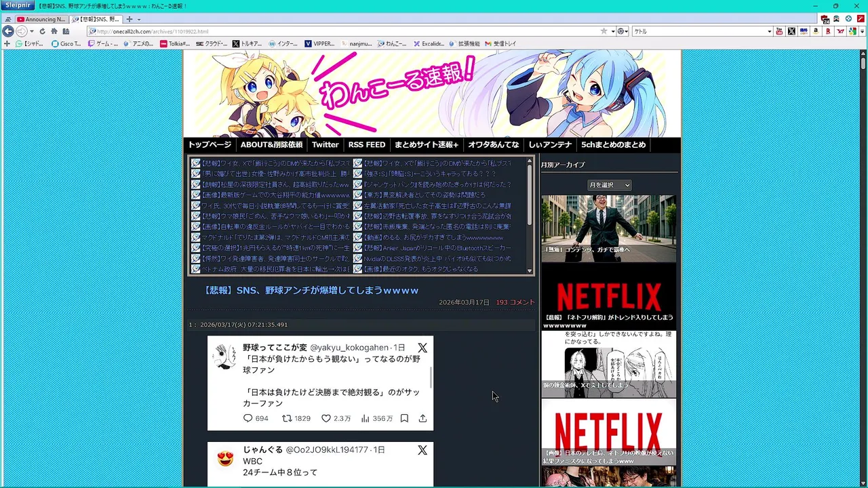Search with the Amazon engine icon
Image resolution: width=868 pixels, height=488 pixels.
pyautogui.click(x=816, y=31)
